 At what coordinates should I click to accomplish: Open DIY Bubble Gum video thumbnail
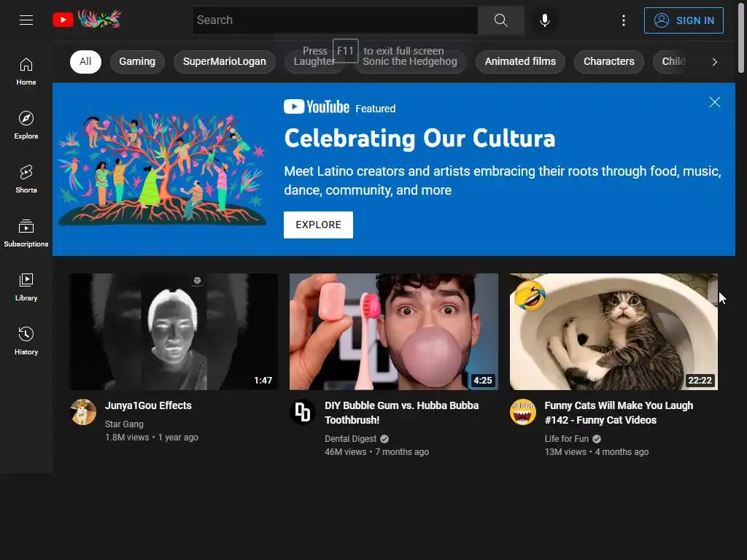coord(393,332)
